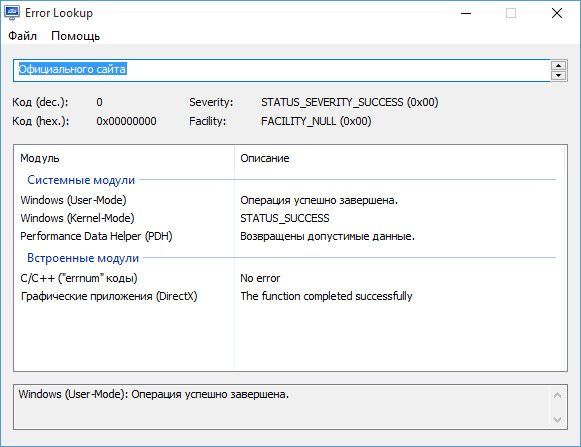Click the error code input field
The image size is (581, 447).
pyautogui.click(x=282, y=70)
